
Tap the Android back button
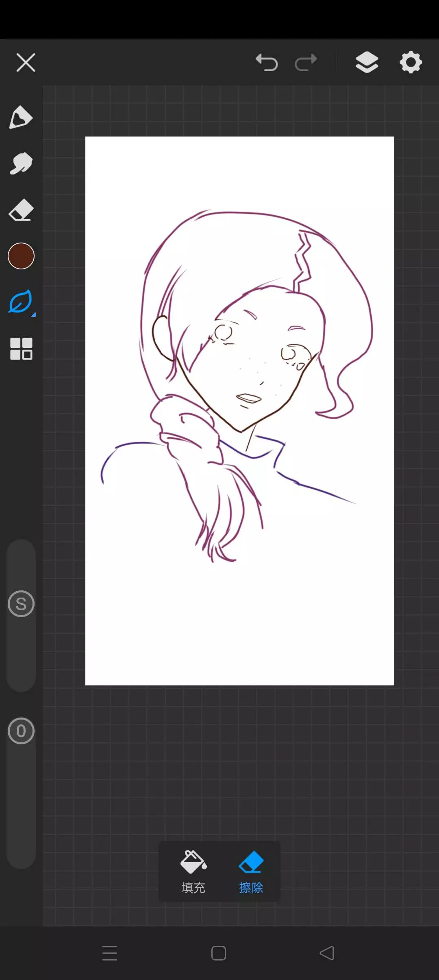coord(327,953)
